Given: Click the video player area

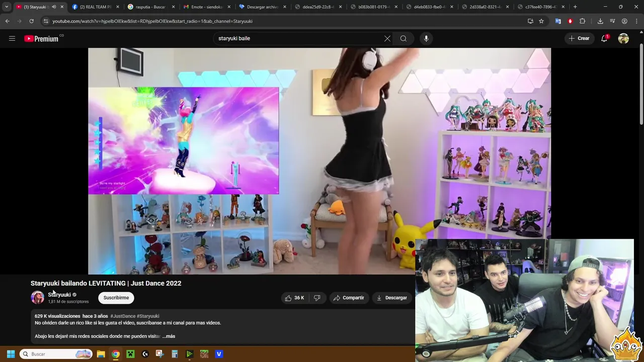Looking at the screenshot, I should (x=319, y=161).
